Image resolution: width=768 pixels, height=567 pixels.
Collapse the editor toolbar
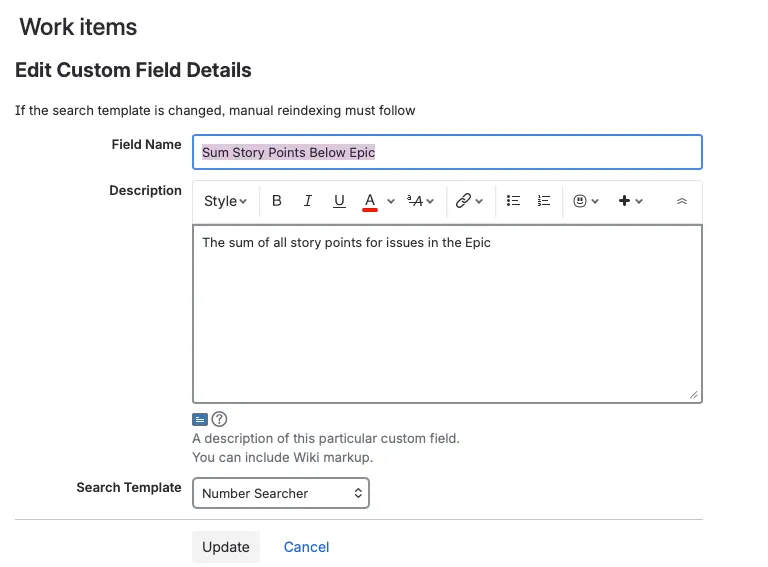(x=682, y=201)
